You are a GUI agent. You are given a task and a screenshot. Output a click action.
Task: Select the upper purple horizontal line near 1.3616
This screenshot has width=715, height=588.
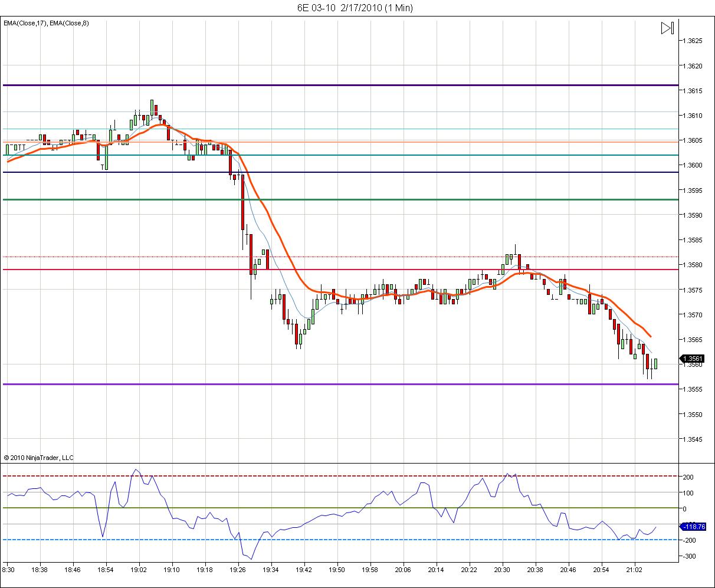tap(340, 86)
